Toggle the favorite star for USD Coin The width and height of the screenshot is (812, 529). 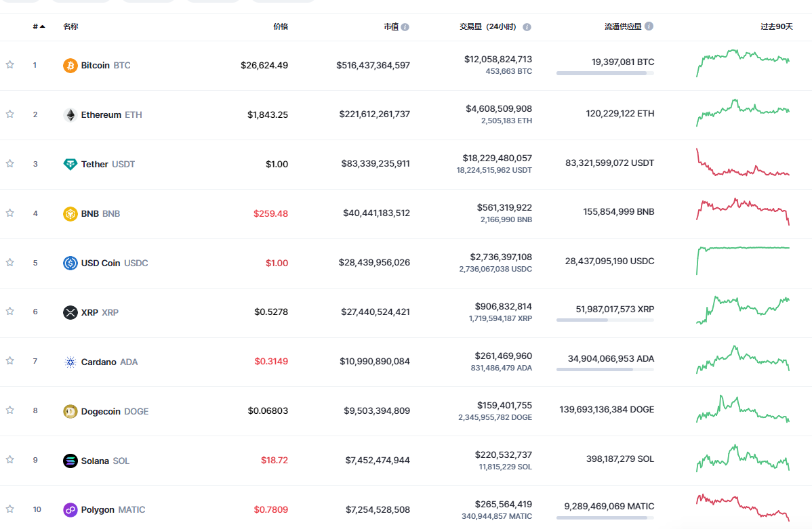click(x=10, y=262)
